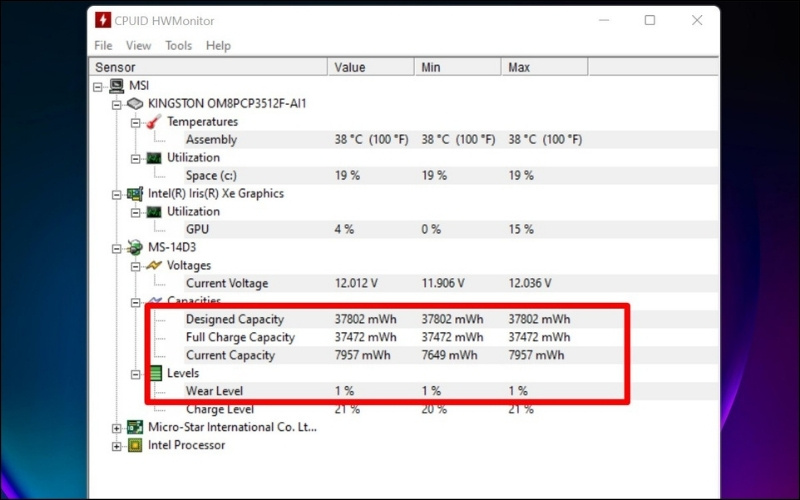Image resolution: width=800 pixels, height=500 pixels.
Task: Collapse the KINGSTON Temperatures group
Action: click(135, 123)
